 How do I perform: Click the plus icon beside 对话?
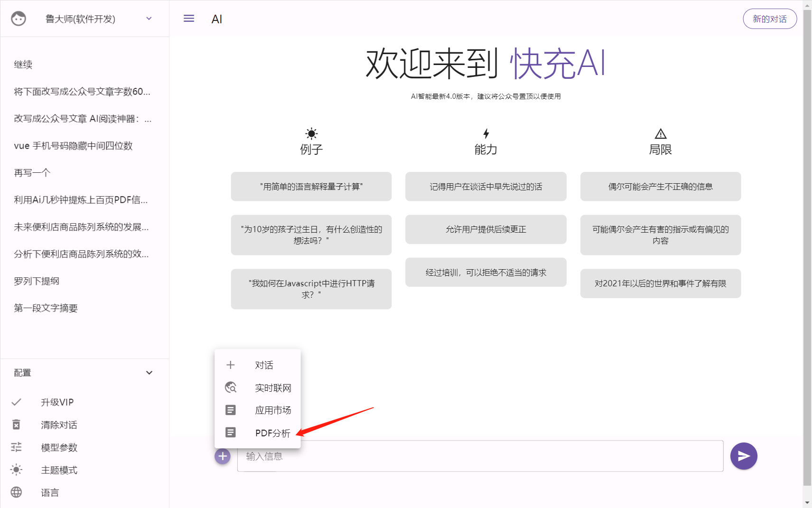click(231, 365)
